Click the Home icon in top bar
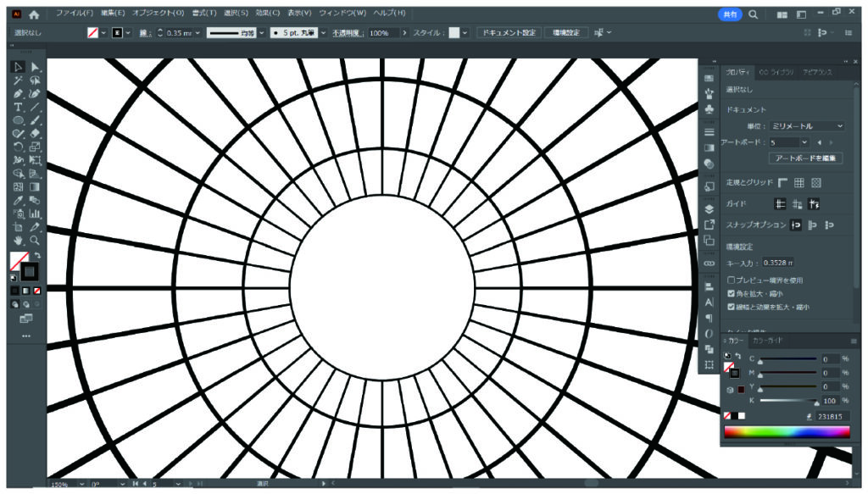868x494 pixels. (x=34, y=14)
